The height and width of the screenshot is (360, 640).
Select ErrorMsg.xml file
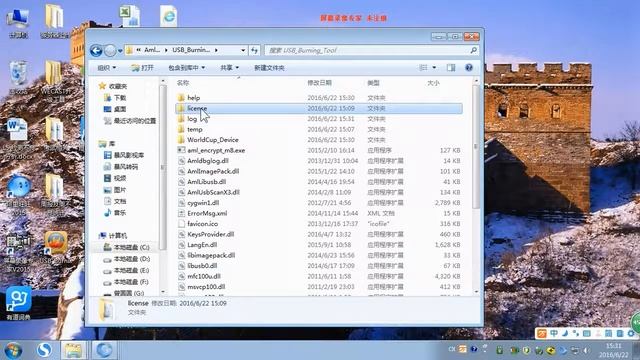(319, 213)
